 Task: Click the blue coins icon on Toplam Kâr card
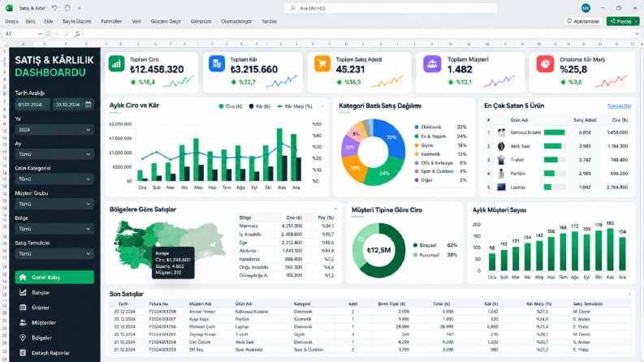tap(217, 64)
